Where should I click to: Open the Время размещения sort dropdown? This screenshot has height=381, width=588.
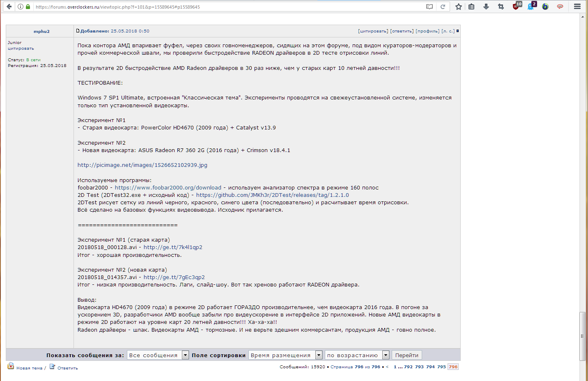pyautogui.click(x=285, y=355)
